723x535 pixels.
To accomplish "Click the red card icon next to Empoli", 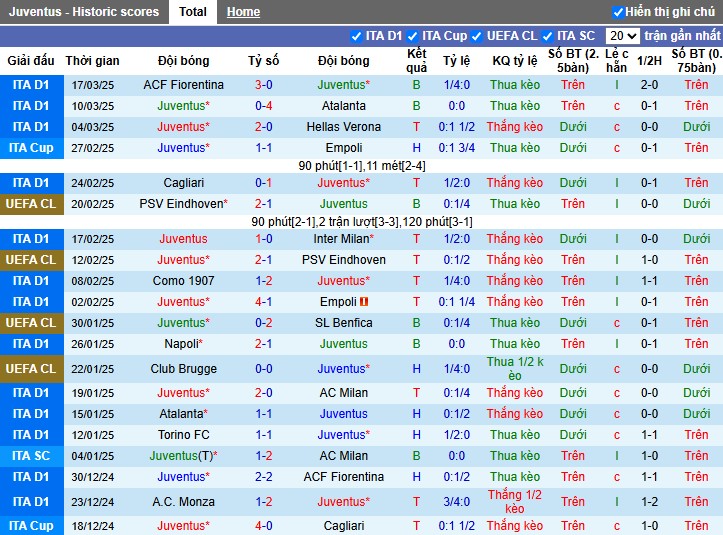I will click(364, 302).
